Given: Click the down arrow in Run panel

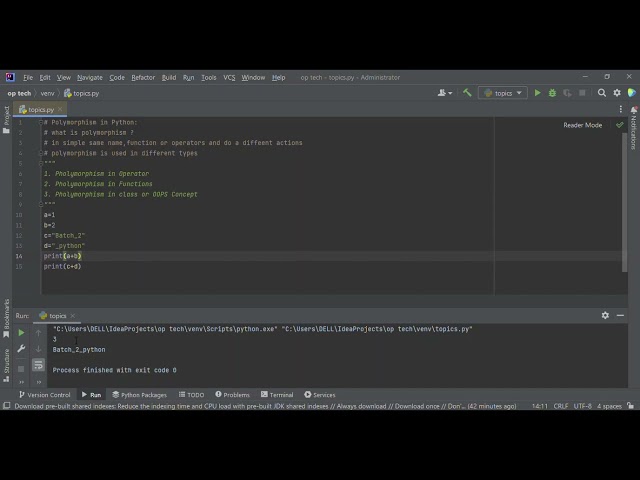Looking at the screenshot, I should tap(38, 349).
